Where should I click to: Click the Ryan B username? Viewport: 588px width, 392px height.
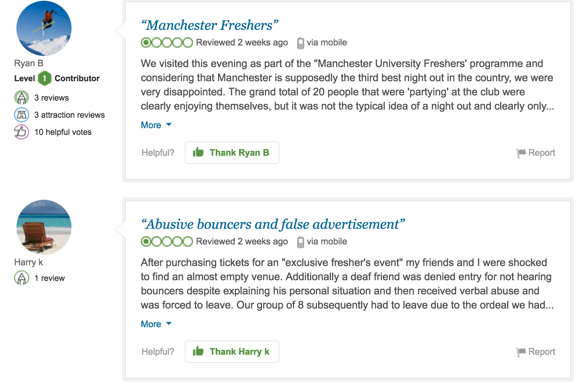click(x=29, y=63)
